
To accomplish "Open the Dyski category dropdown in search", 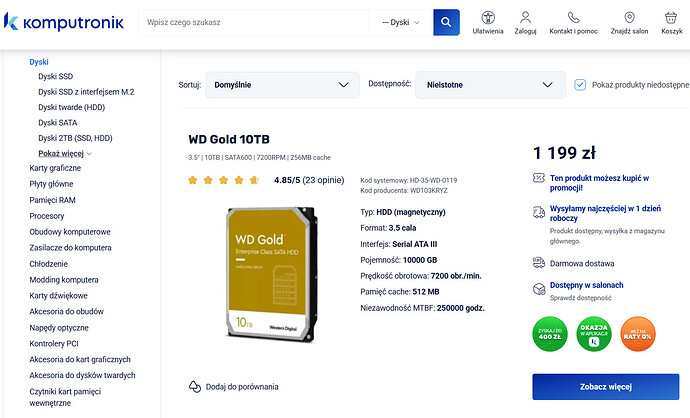I will click(401, 22).
